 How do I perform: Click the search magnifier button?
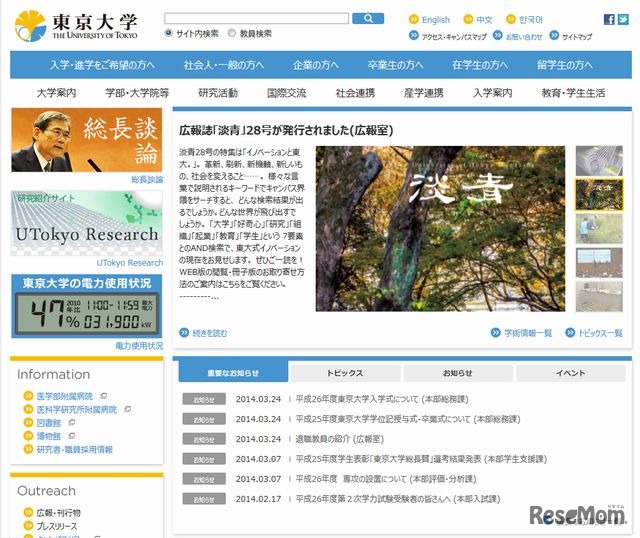(x=368, y=18)
